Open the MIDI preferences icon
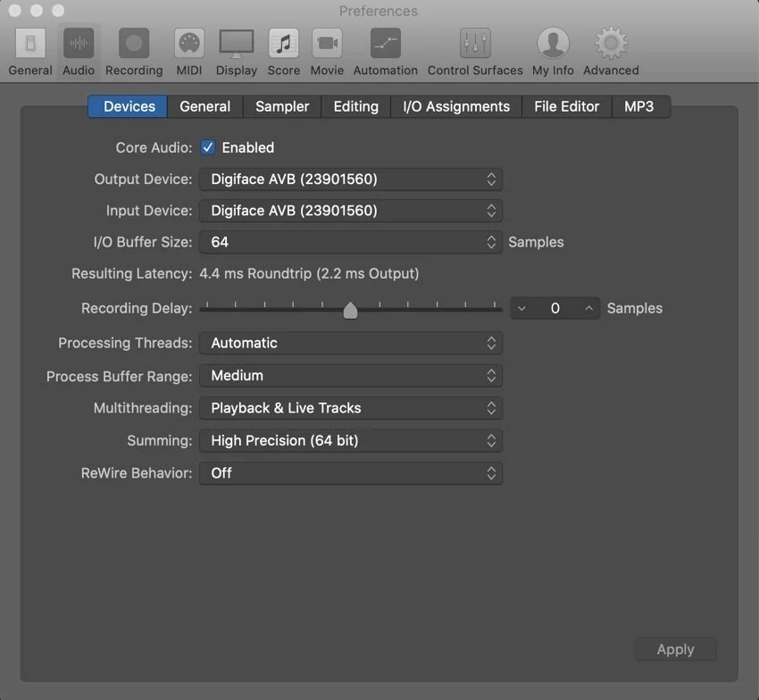759x700 pixels. coord(189,44)
